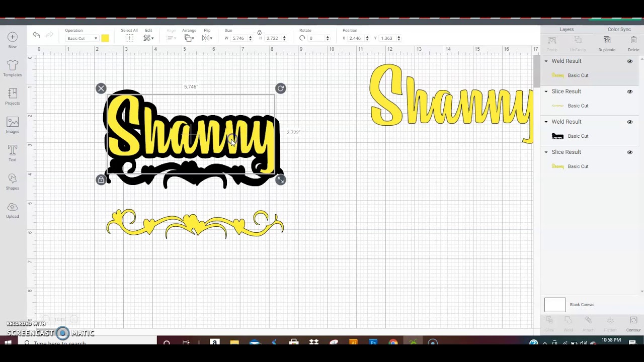Click the UnGroup button
The width and height of the screenshot is (644, 362).
click(x=578, y=43)
